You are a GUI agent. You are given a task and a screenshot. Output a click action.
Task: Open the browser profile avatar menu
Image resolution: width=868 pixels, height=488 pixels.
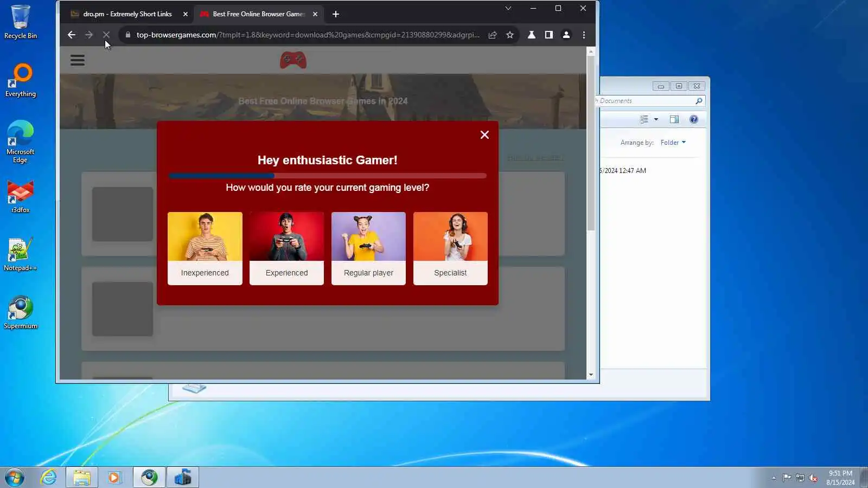pos(566,35)
